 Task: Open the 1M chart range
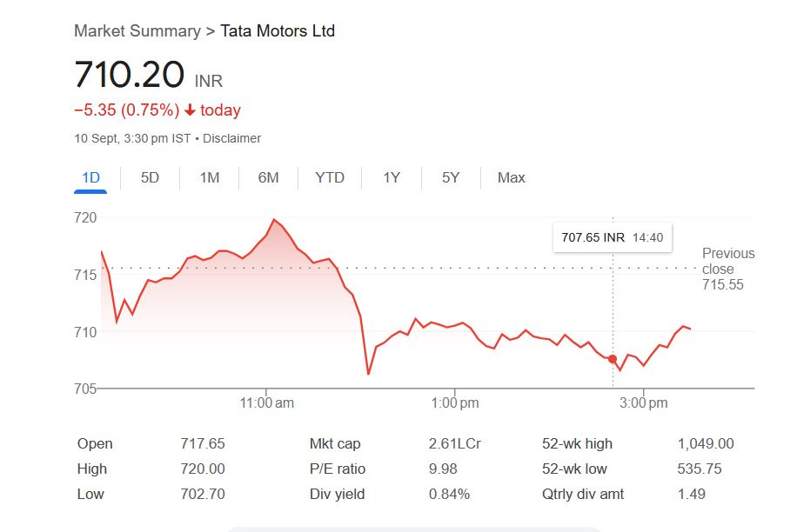click(209, 178)
